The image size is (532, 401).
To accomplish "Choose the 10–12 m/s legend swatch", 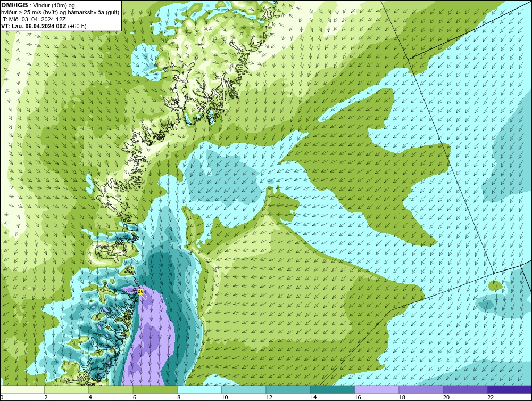I will (244, 389).
